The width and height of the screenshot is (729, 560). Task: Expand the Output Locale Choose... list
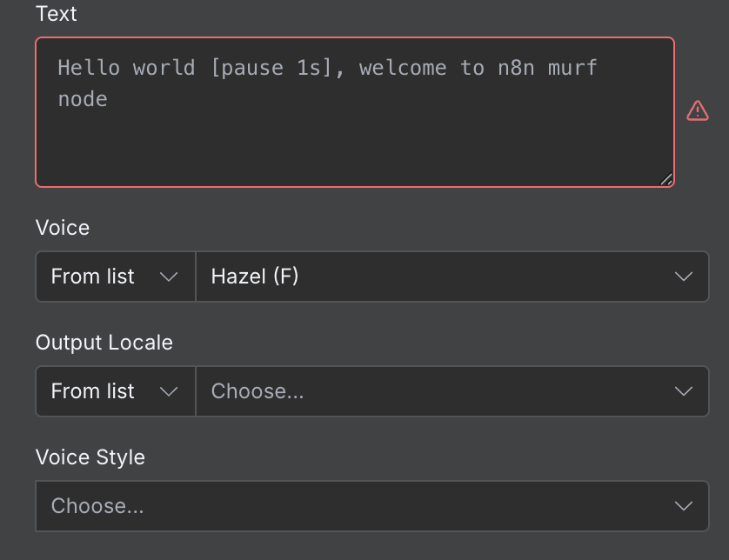pos(435,391)
